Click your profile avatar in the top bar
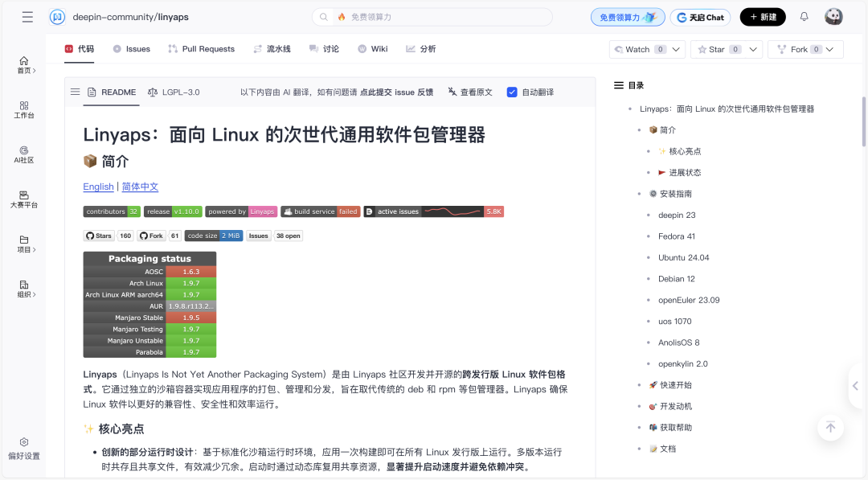This screenshot has height=480, width=868. tap(833, 16)
